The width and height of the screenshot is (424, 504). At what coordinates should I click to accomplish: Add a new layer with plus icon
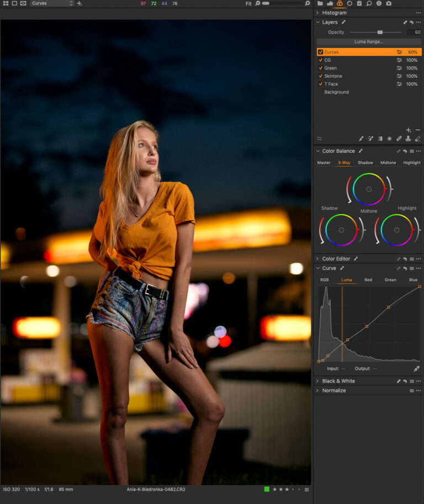[x=408, y=130]
